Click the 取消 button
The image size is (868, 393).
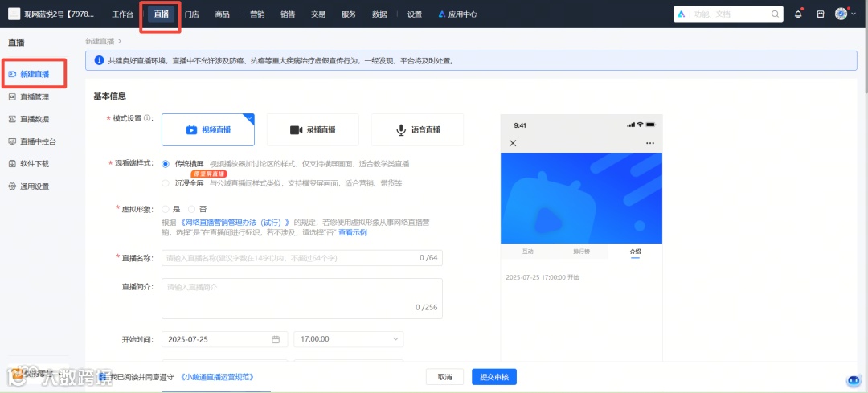point(444,377)
